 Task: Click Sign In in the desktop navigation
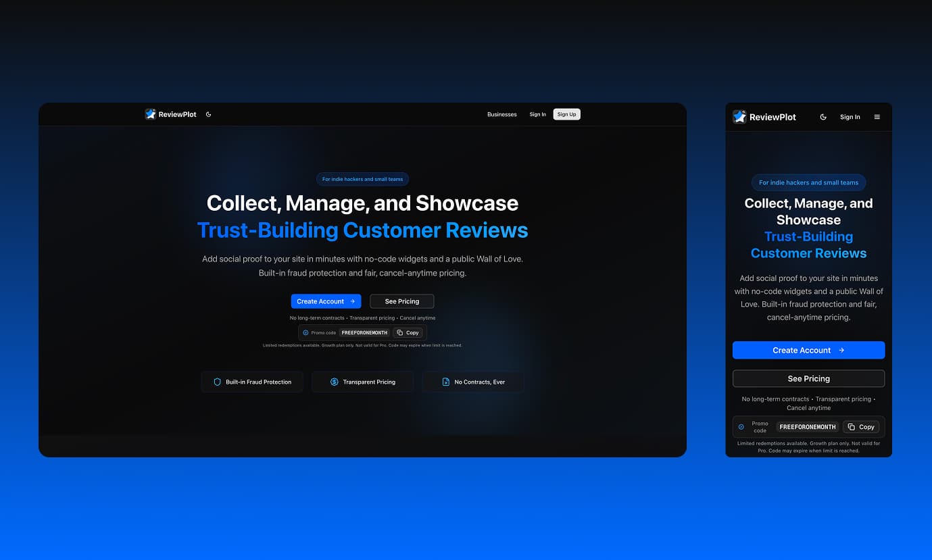tap(537, 114)
